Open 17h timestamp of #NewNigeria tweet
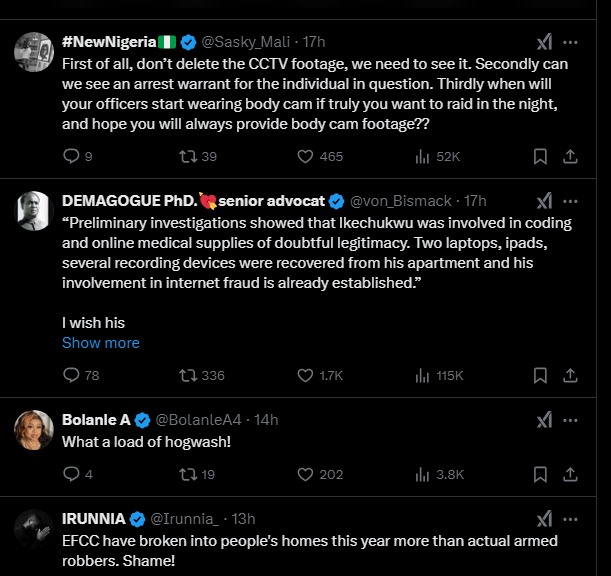This screenshot has width=611, height=576. click(314, 41)
